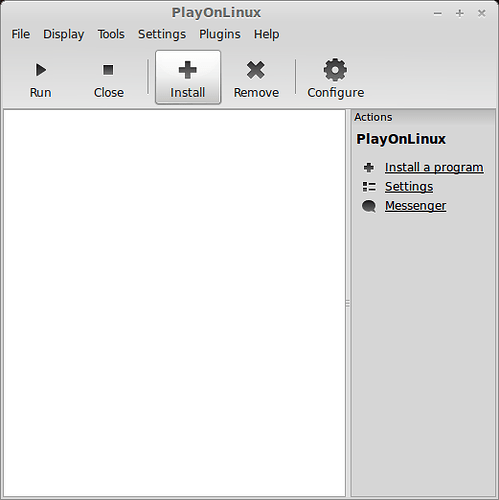The height and width of the screenshot is (500, 499).
Task: Open the Help menu
Action: point(267,34)
